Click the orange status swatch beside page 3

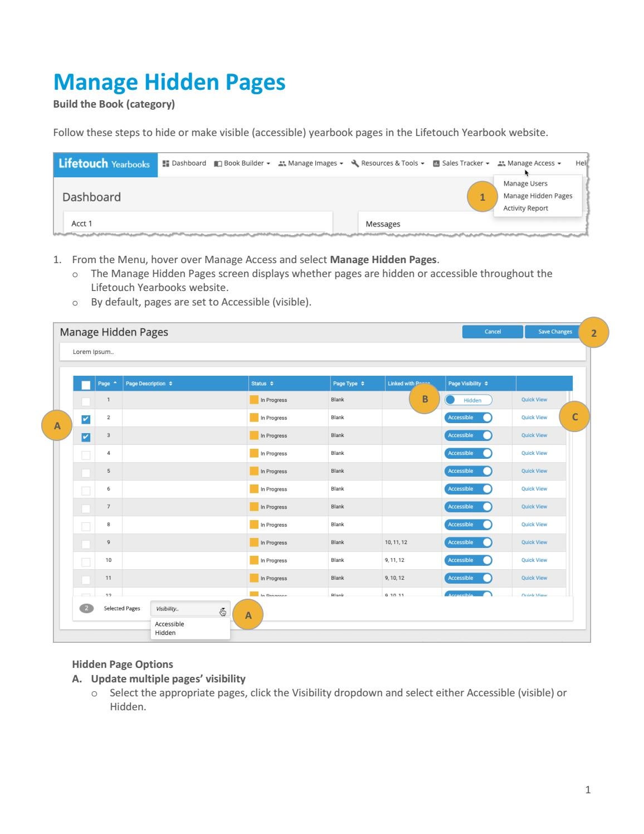pos(253,435)
